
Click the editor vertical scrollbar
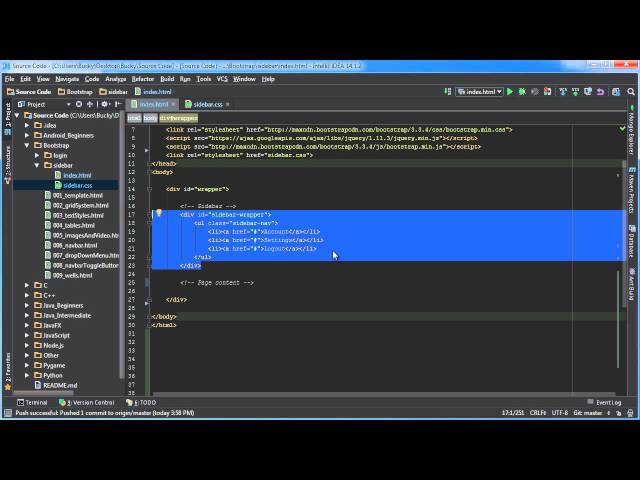[624, 234]
